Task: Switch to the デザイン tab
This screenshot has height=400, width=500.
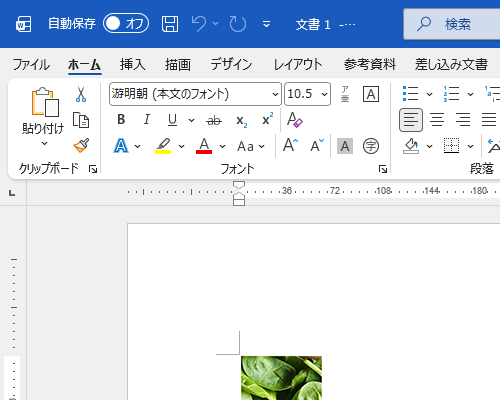Action: pos(231,64)
